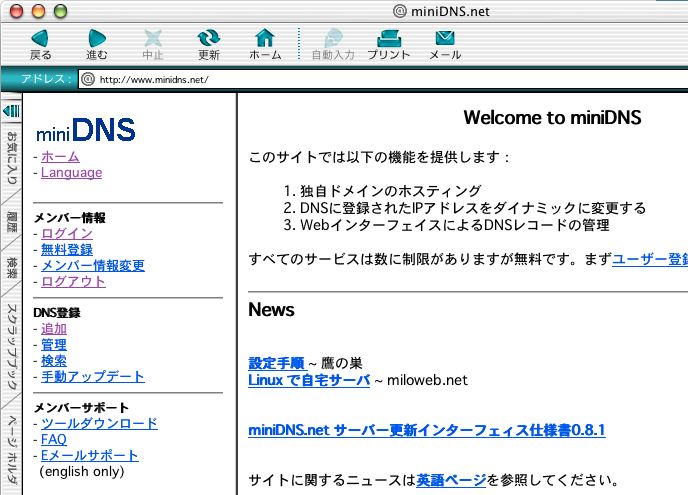Click the Back (戻る) toolbar arrow

click(x=40, y=39)
